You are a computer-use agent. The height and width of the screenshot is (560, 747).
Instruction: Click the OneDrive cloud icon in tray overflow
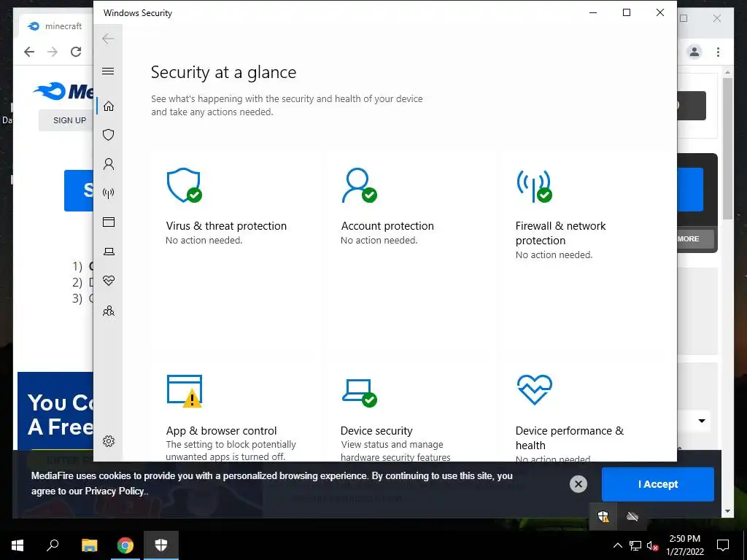pos(632,516)
